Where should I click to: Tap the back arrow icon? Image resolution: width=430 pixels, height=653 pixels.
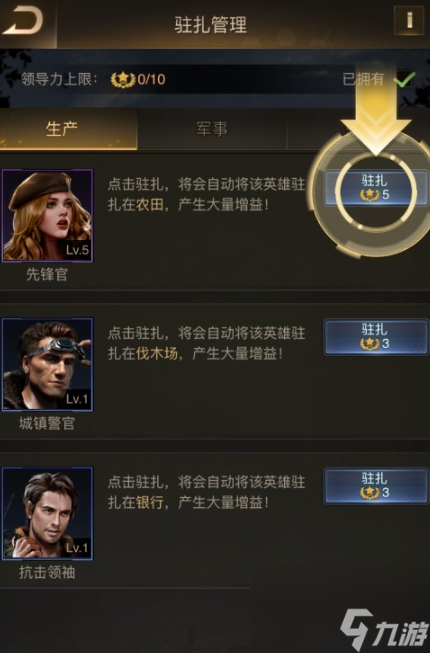23,22
